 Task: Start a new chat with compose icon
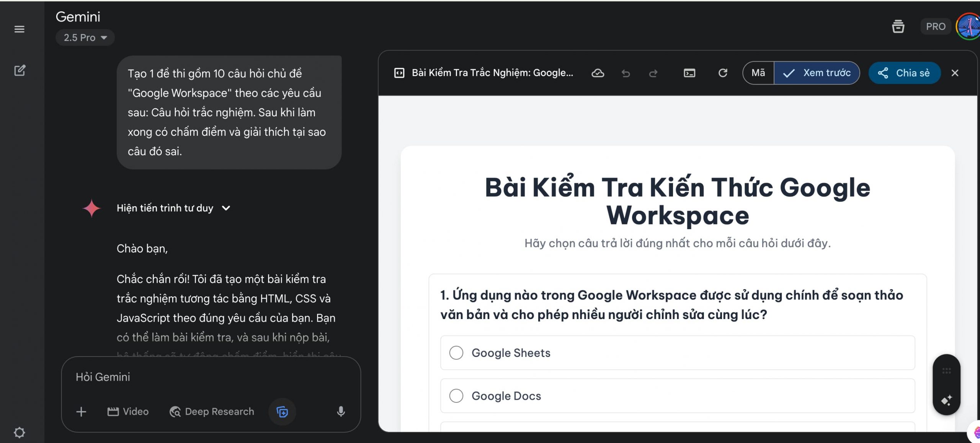[x=20, y=70]
